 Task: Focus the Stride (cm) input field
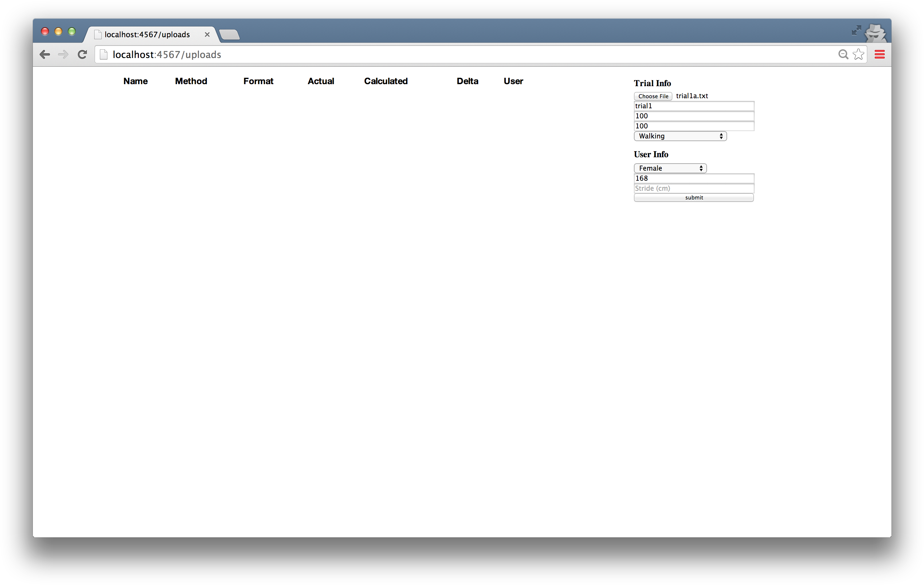tap(694, 188)
